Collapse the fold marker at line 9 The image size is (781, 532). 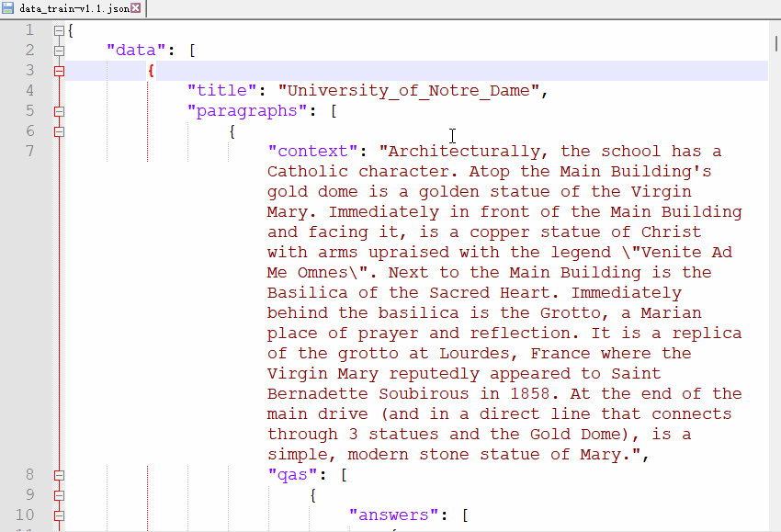pyautogui.click(x=60, y=495)
